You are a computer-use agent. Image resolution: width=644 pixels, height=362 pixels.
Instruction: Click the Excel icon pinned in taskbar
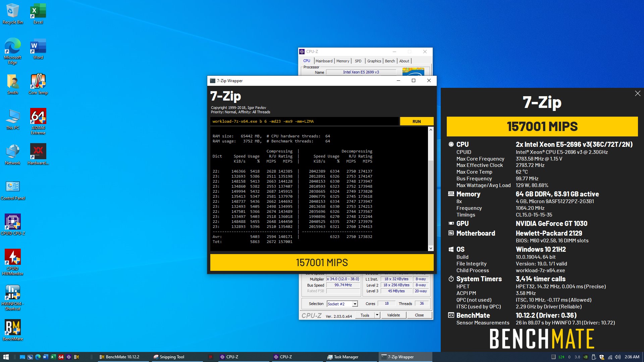click(53, 357)
